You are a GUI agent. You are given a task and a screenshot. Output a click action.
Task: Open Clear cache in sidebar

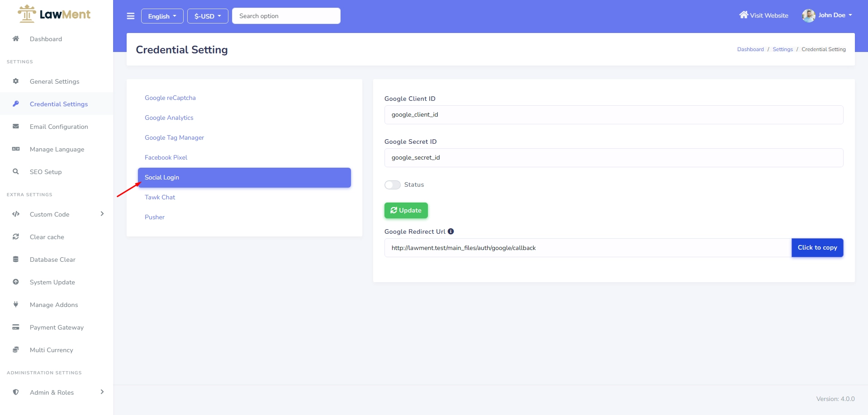coord(57,237)
